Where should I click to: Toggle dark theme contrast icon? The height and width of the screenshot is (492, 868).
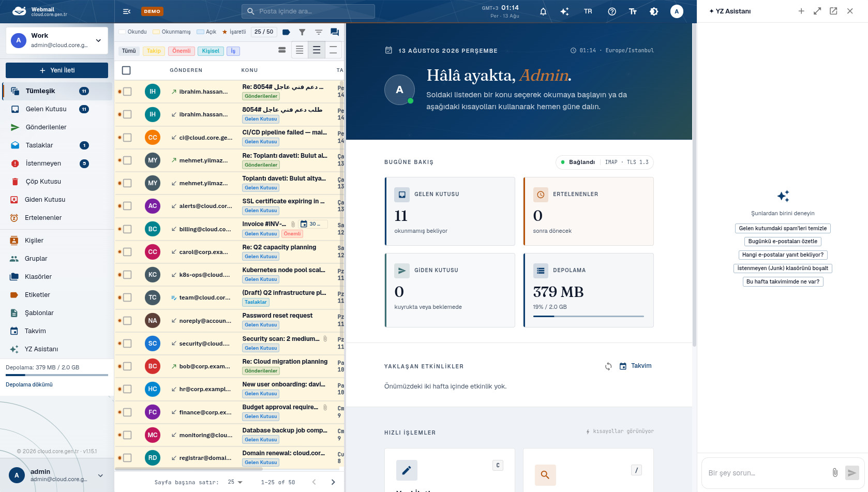point(654,11)
